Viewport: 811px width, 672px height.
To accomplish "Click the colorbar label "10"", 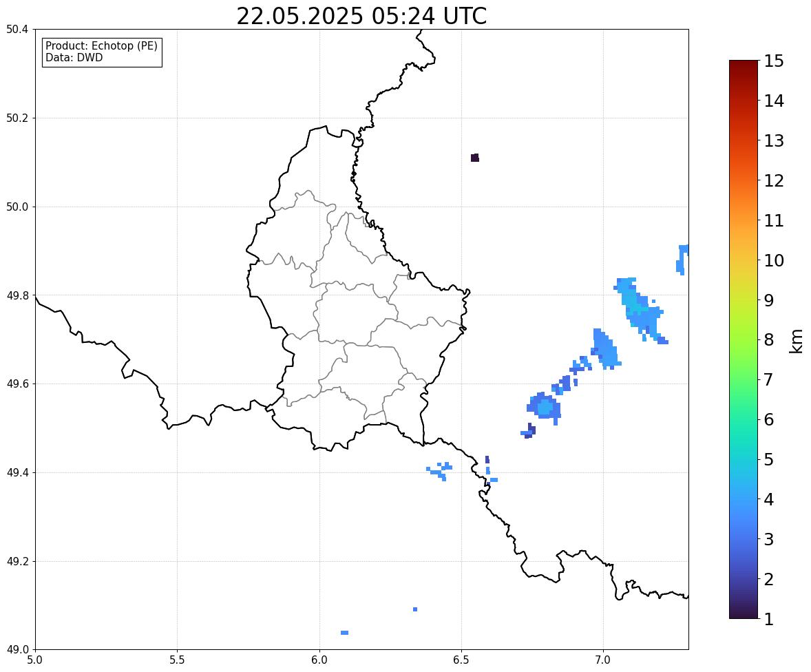I will [x=774, y=260].
